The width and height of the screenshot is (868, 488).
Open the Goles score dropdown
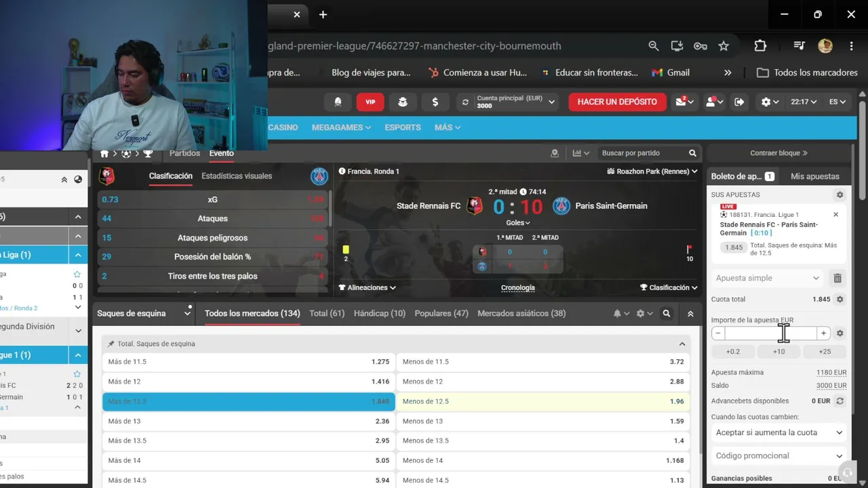click(518, 222)
